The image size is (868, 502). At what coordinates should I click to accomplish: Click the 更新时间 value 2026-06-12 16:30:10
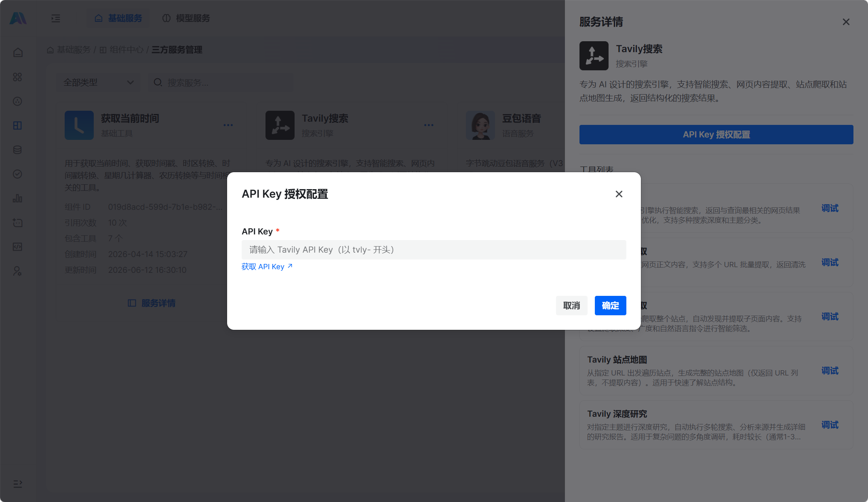point(147,270)
